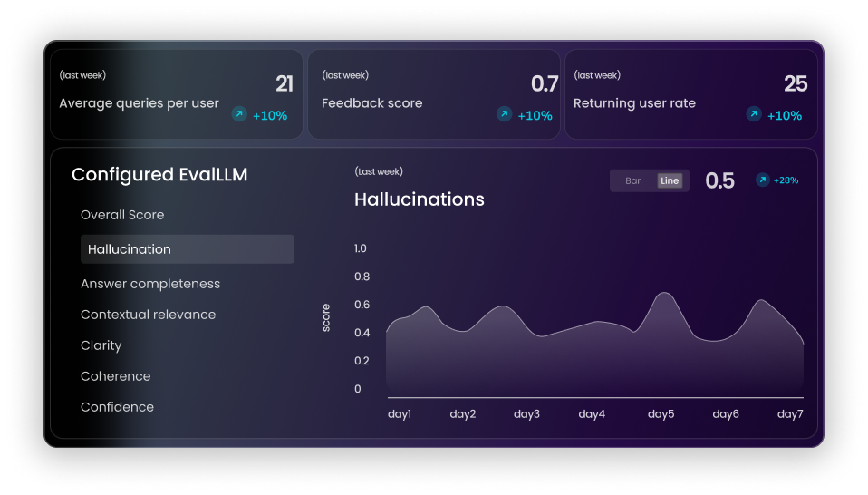This screenshot has width=868, height=495.
Task: Click the Hallucinations chart title
Action: tap(419, 199)
